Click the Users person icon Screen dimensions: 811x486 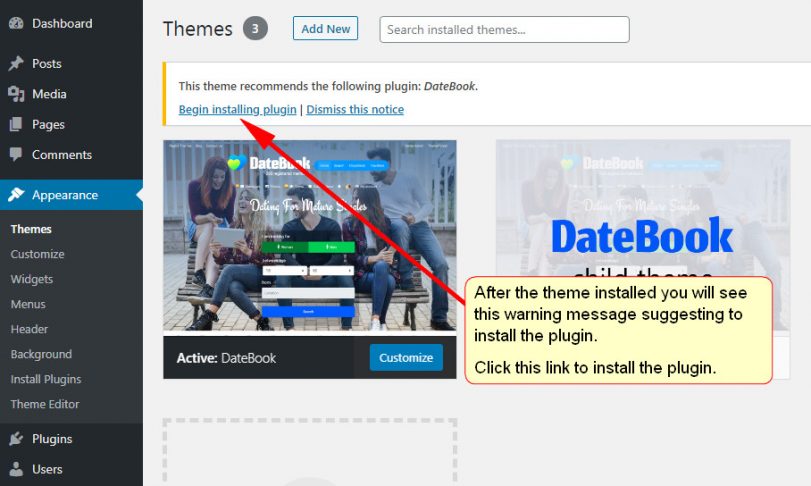tap(16, 469)
